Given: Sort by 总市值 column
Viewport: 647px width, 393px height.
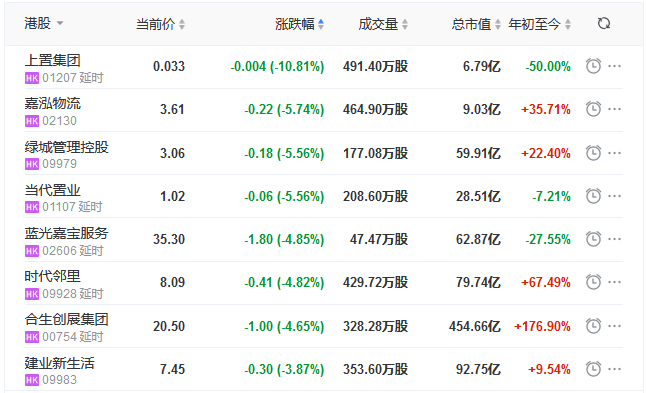Looking at the screenshot, I should [x=476, y=24].
